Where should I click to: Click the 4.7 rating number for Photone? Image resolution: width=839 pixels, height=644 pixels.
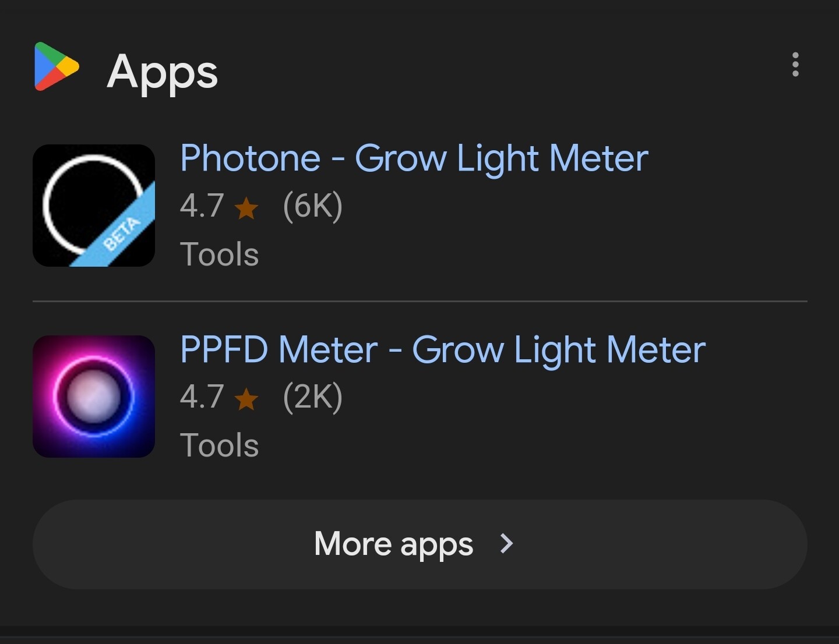point(202,206)
